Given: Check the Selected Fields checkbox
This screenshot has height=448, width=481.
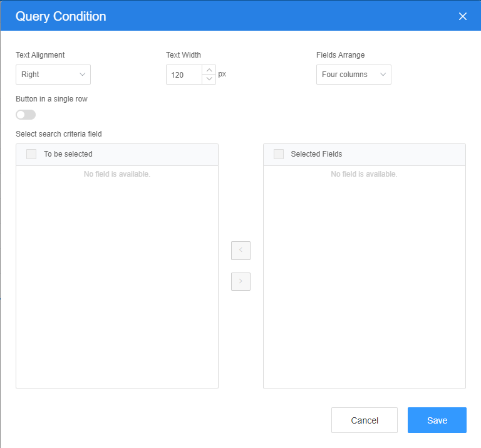Looking at the screenshot, I should tap(279, 154).
